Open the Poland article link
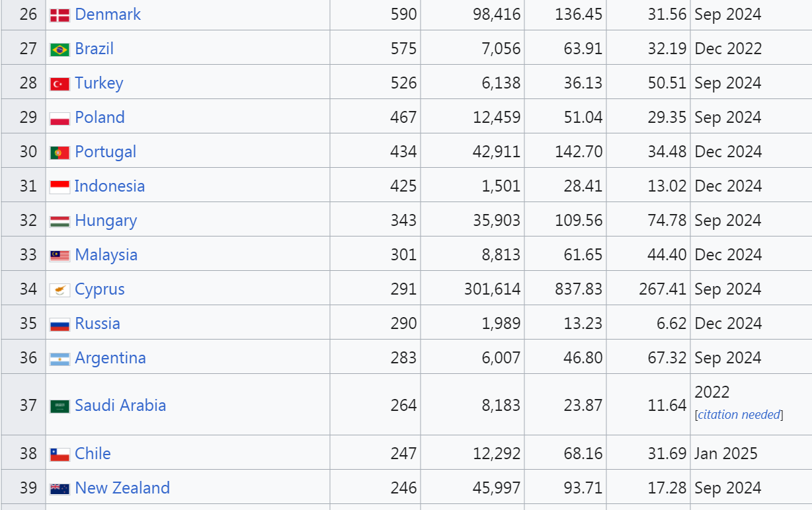The image size is (812, 510). click(100, 117)
